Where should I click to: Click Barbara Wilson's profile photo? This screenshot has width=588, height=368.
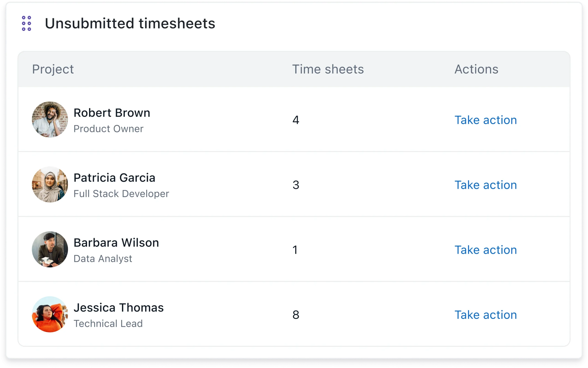(x=50, y=249)
